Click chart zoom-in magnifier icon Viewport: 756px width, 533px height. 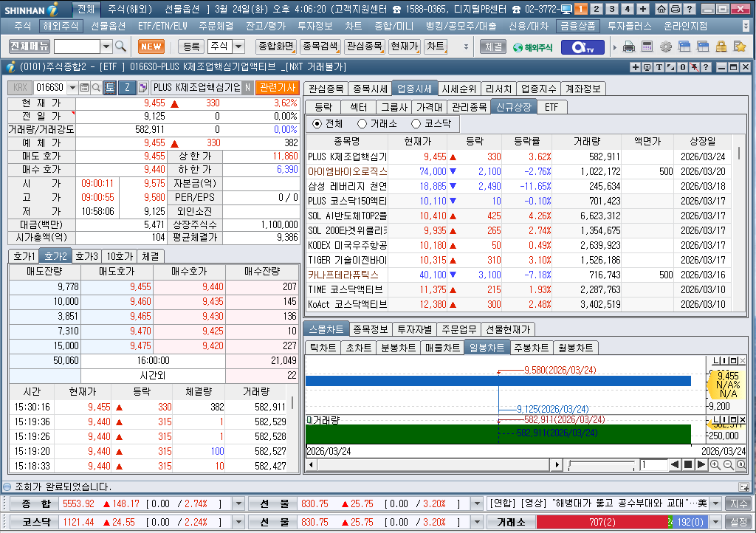click(x=715, y=464)
